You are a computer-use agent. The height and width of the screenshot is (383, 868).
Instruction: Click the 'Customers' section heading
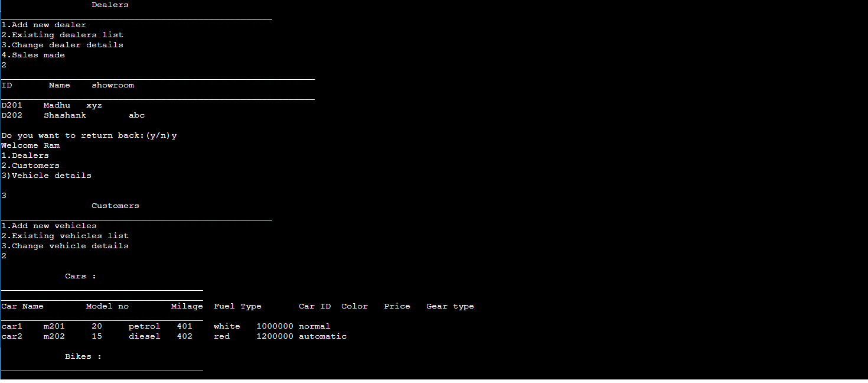(115, 206)
